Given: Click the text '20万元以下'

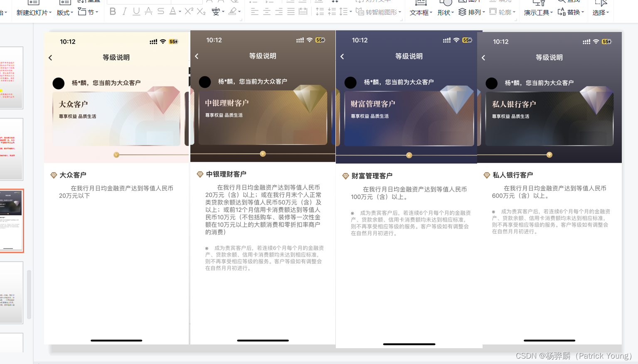Looking at the screenshot, I should coord(74,196).
